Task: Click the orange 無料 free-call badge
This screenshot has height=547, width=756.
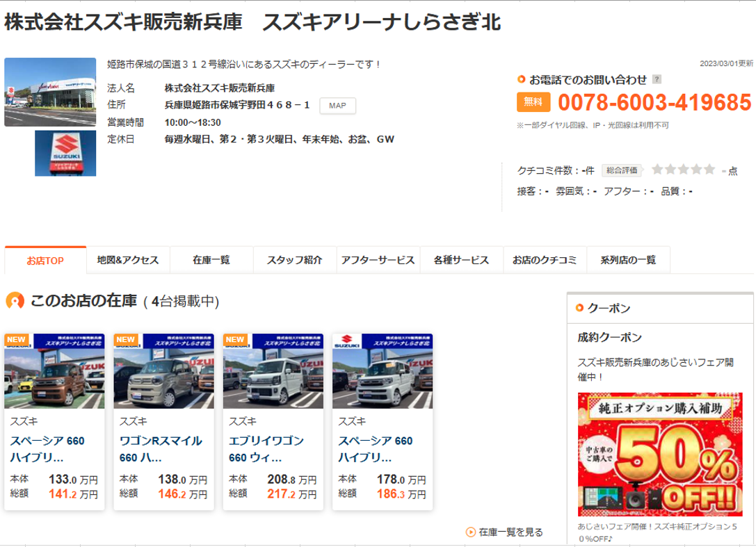Action: tap(533, 102)
